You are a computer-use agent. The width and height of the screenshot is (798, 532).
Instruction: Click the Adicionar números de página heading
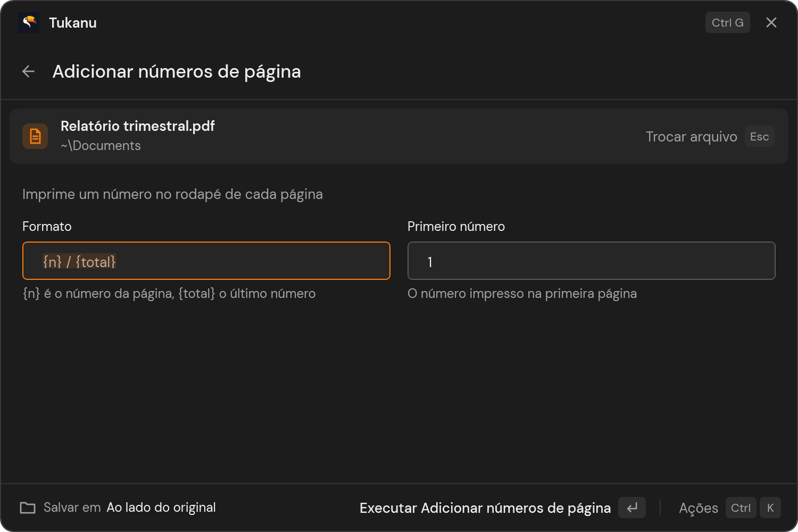[x=177, y=71]
